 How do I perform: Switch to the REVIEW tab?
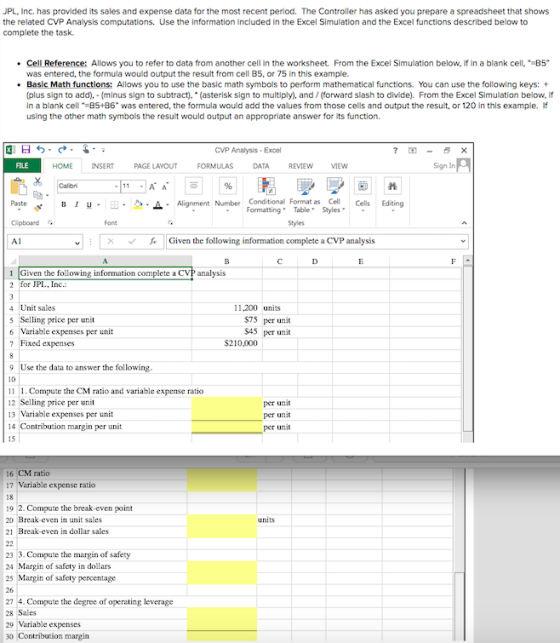coord(300,166)
